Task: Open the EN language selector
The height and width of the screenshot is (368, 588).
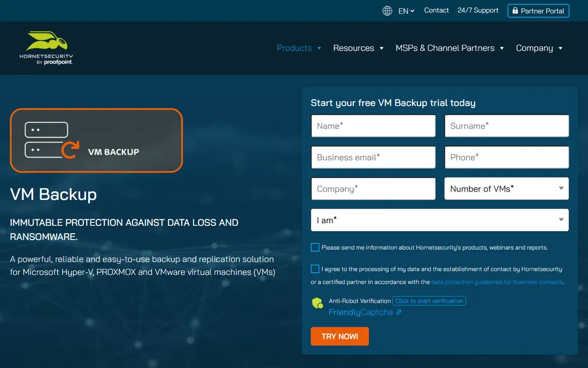Action: point(406,11)
